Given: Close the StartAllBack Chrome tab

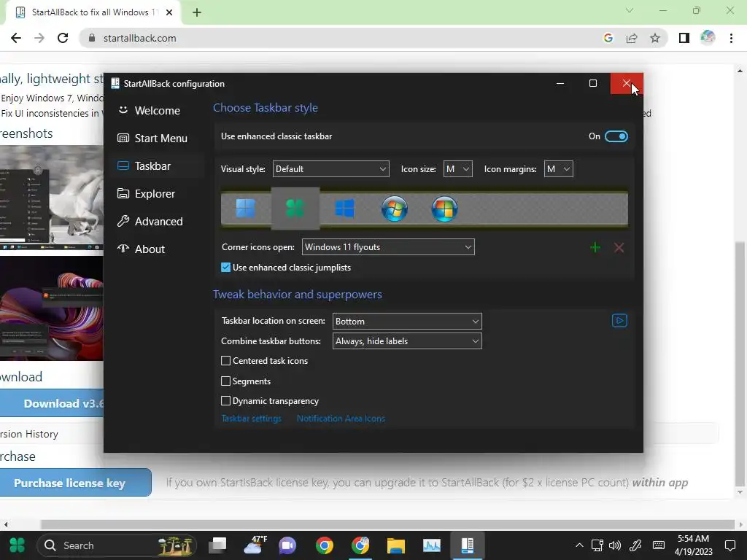Looking at the screenshot, I should click(x=169, y=12).
